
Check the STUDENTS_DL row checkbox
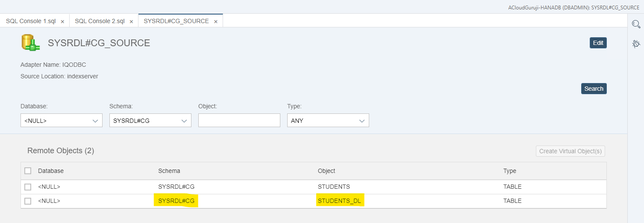click(x=28, y=201)
